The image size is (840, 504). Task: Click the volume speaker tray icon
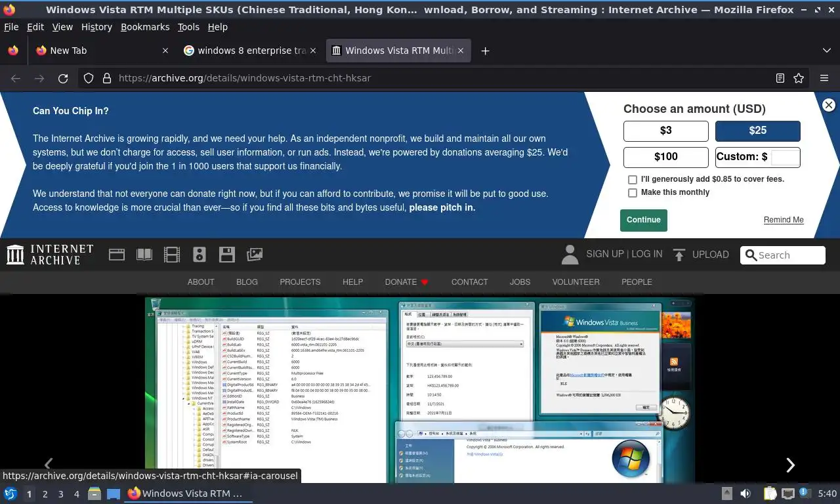[x=745, y=493]
